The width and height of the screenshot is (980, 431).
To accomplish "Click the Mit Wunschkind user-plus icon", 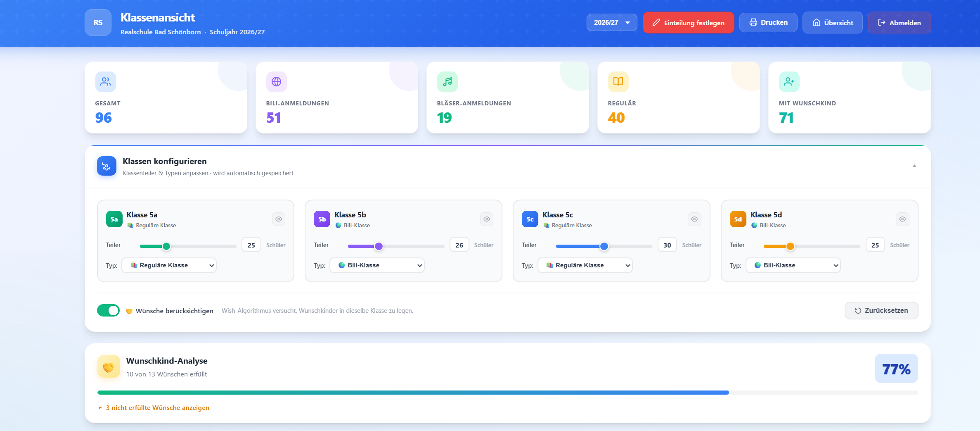I will pyautogui.click(x=789, y=82).
